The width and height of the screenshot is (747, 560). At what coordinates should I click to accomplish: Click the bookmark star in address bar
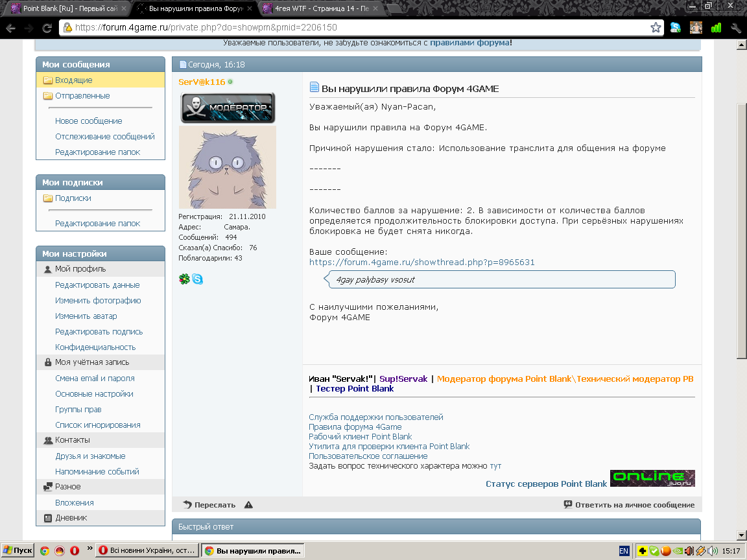(x=656, y=28)
